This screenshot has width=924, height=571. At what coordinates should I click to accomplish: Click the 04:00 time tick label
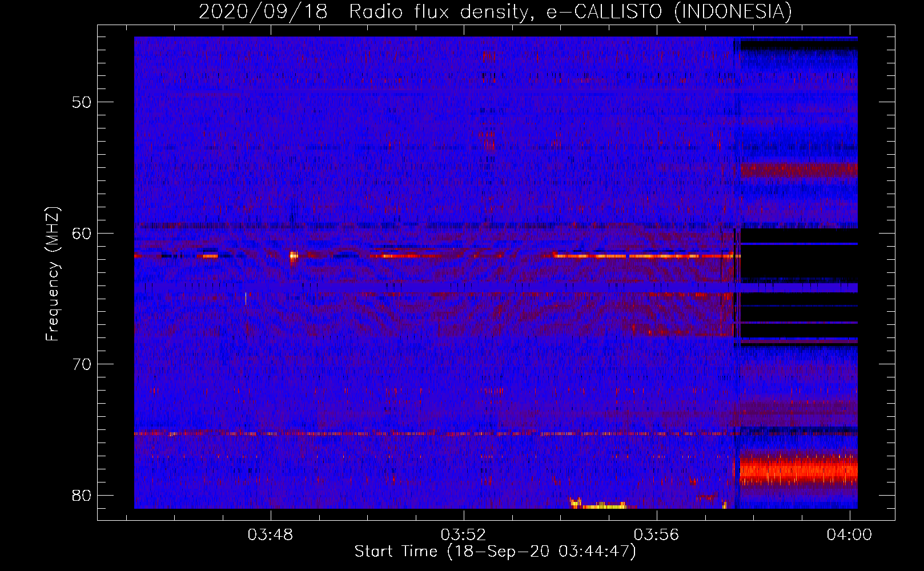849,534
